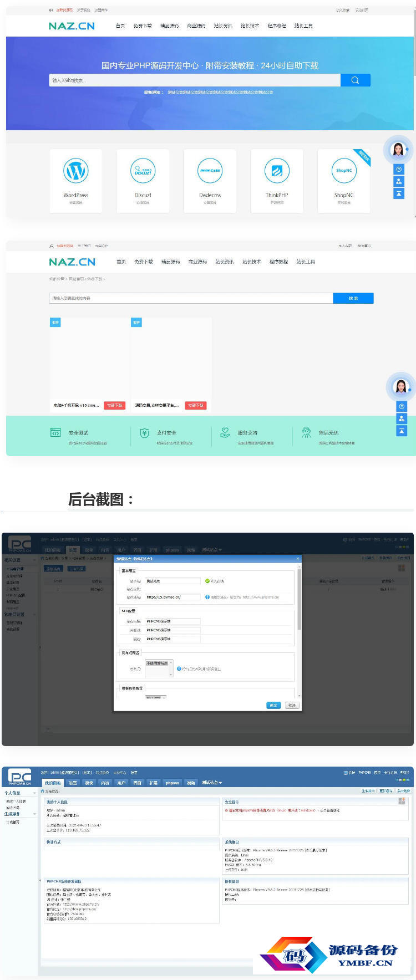Switch to the 内容 tab in the admin dashboard
This screenshot has width=416, height=980.
[x=105, y=783]
